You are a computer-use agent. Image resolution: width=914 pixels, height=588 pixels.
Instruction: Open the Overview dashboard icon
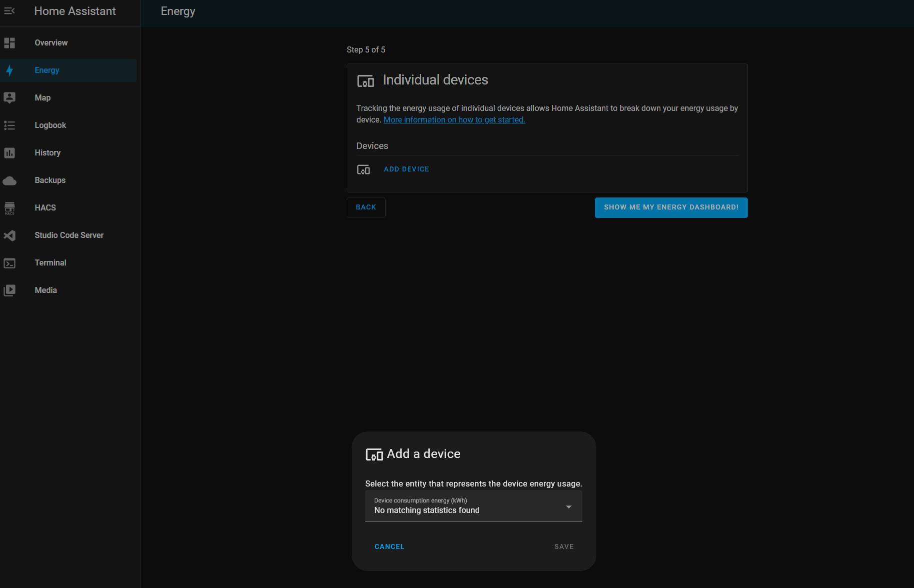coord(10,43)
